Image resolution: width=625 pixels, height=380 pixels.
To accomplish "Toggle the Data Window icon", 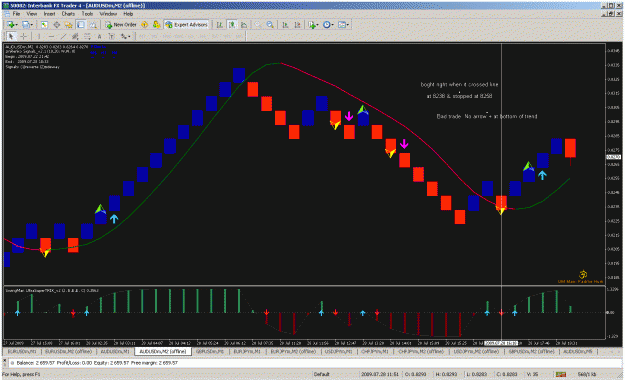I will click(57, 25).
